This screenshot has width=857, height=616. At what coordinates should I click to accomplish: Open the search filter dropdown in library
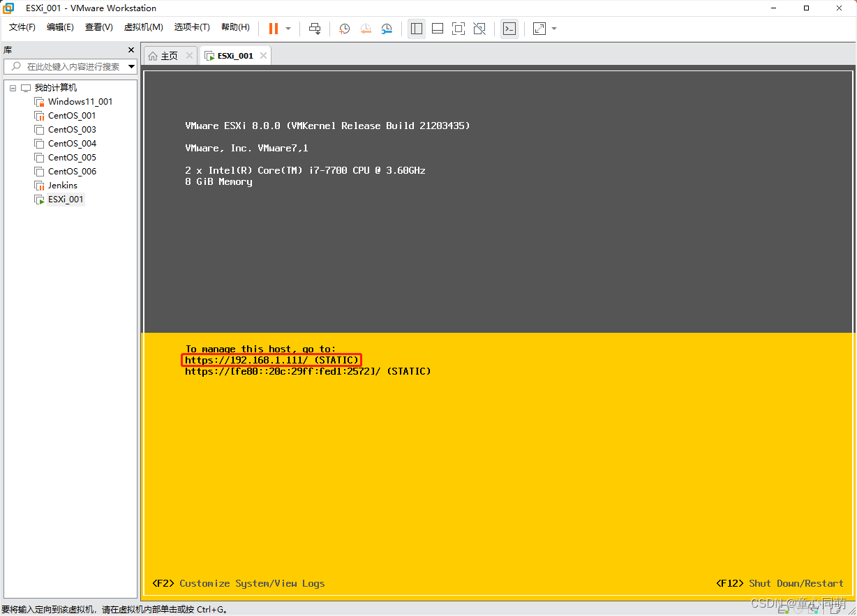coord(131,67)
